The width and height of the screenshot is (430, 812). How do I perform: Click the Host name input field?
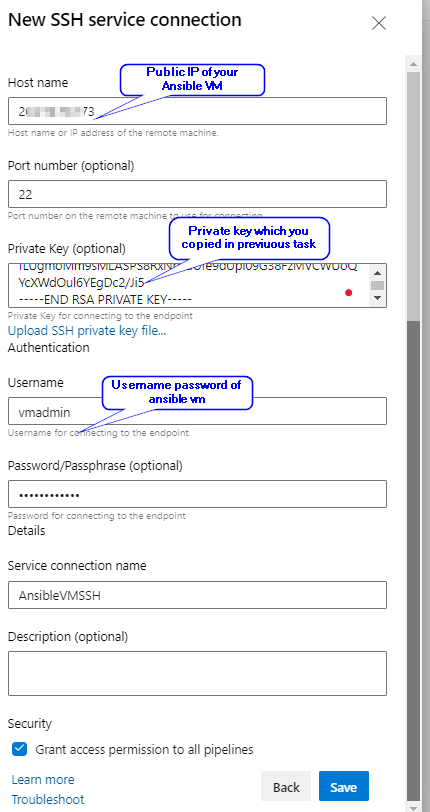(197, 111)
